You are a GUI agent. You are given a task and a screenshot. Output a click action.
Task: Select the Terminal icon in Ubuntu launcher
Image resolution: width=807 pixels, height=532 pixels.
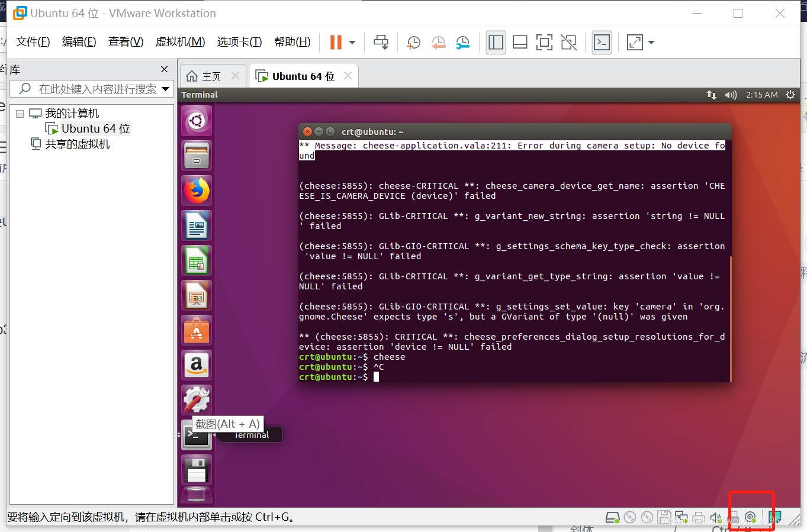tap(196, 434)
